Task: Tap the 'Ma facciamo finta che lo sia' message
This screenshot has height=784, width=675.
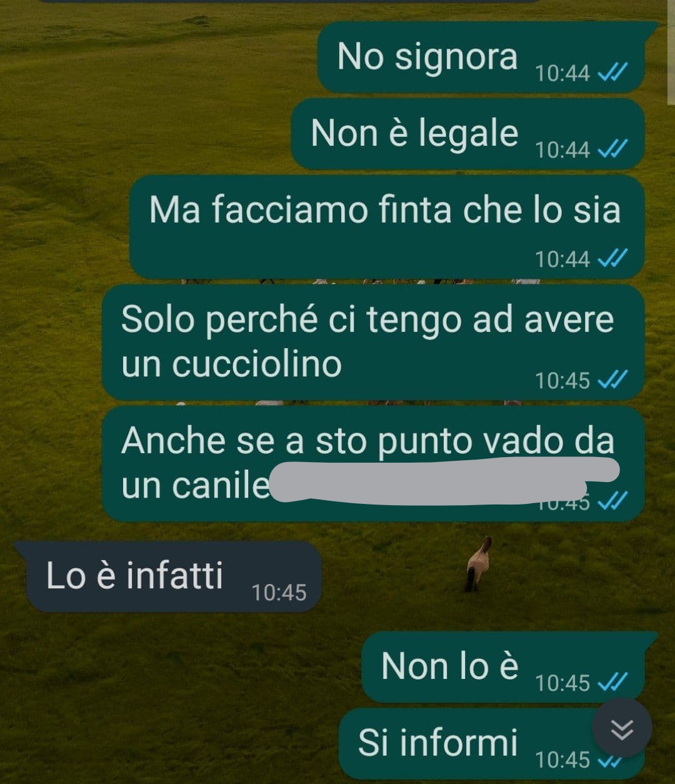Action: 387,226
